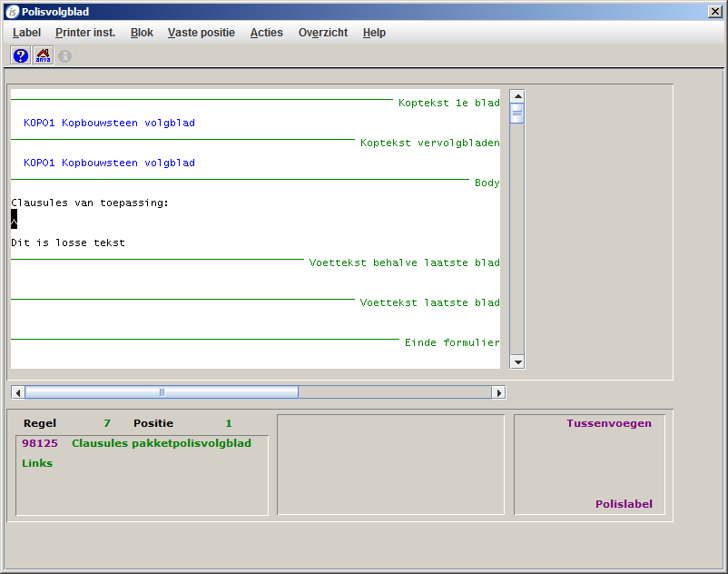Click the ANVA house toolbar icon

(43, 55)
